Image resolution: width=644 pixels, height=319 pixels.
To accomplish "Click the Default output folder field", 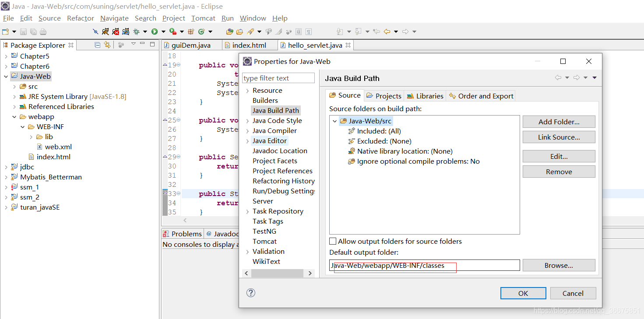I will [x=425, y=265].
